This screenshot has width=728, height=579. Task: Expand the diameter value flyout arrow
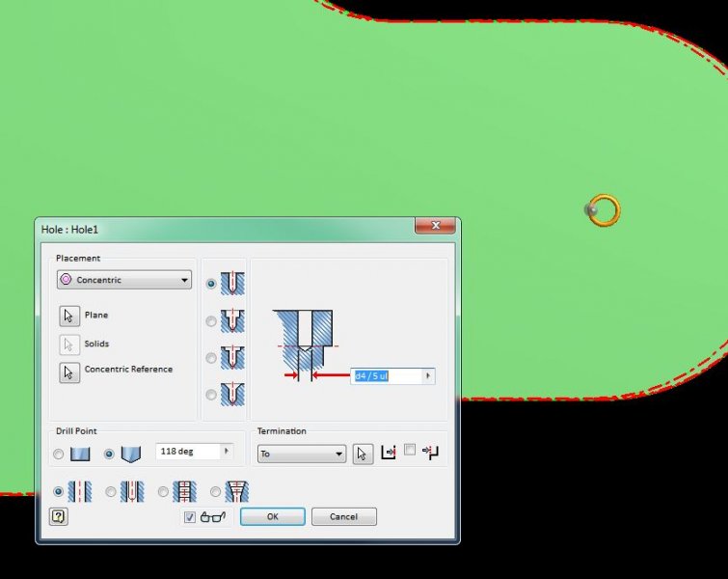coord(428,376)
